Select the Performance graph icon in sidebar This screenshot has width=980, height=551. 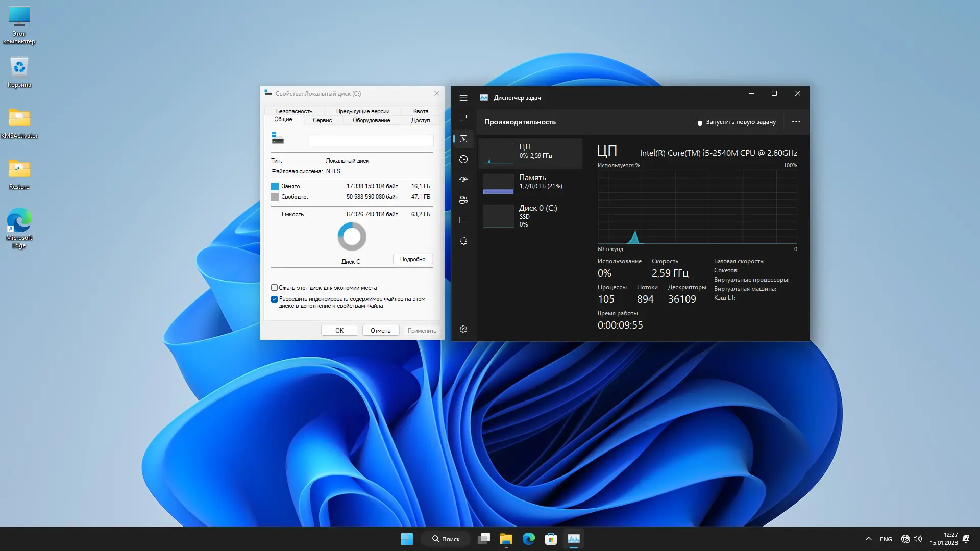click(463, 138)
